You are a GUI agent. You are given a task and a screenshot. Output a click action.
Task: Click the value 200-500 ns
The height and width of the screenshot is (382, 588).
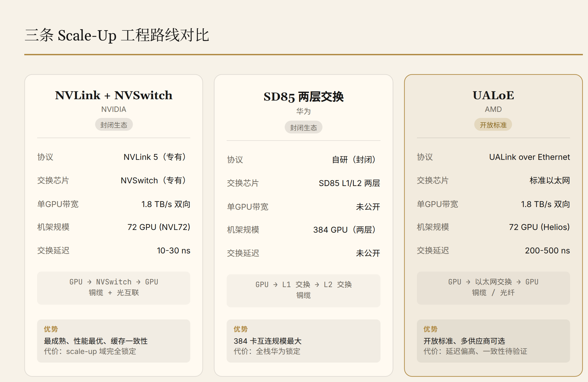[548, 250]
